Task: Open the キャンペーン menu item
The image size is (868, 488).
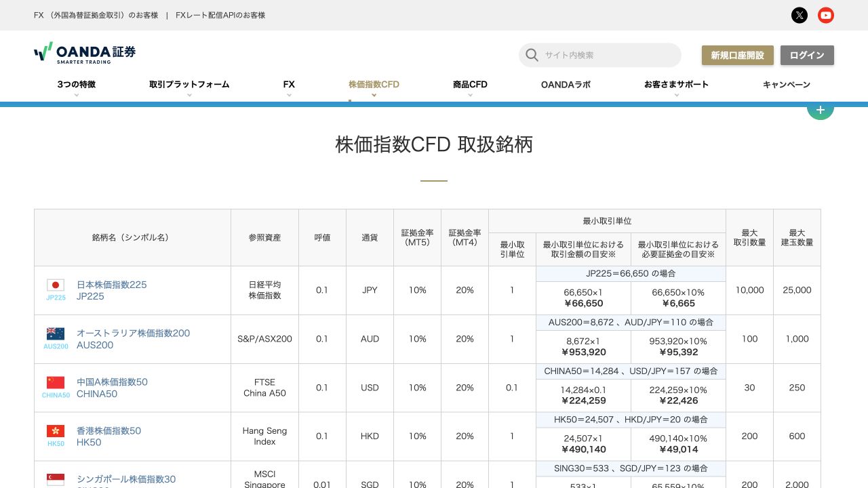Action: pos(787,85)
